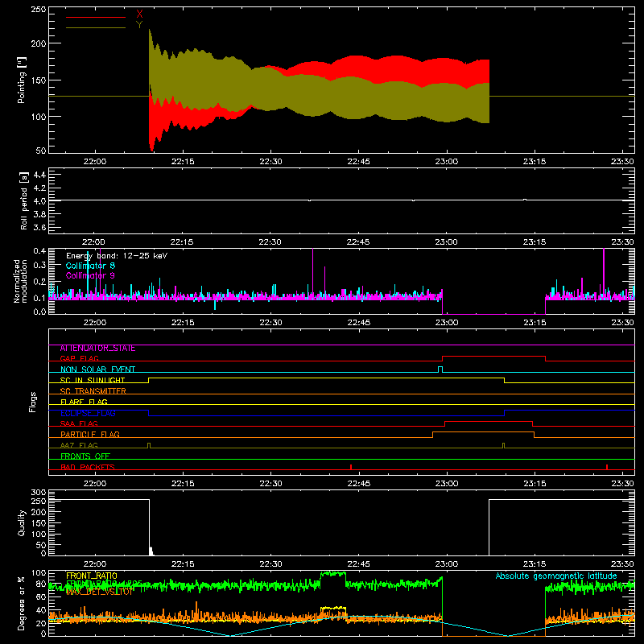644x644 pixels.
Task: Click the SC_IN_SUNLIGHT flag label
Action: [93, 380]
